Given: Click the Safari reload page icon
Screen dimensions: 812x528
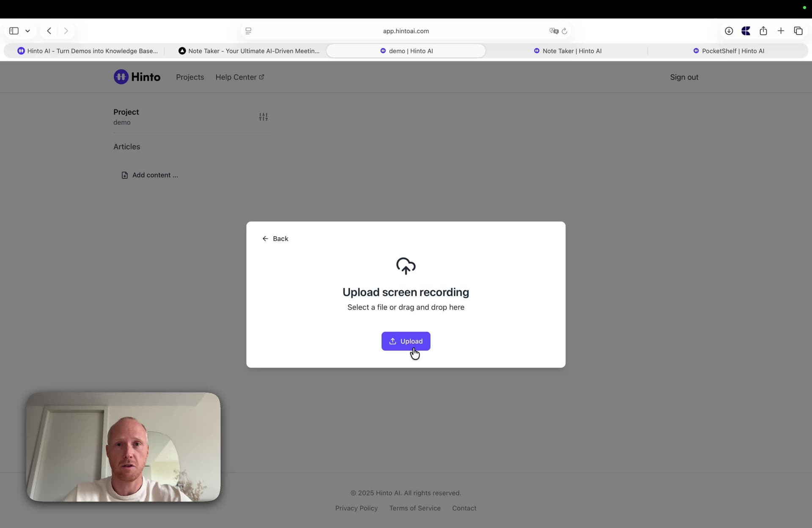Looking at the screenshot, I should point(564,31).
